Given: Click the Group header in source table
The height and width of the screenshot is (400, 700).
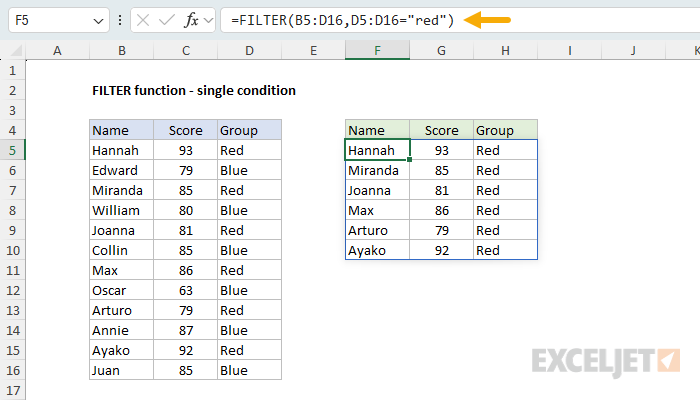Looking at the screenshot, I should [249, 130].
